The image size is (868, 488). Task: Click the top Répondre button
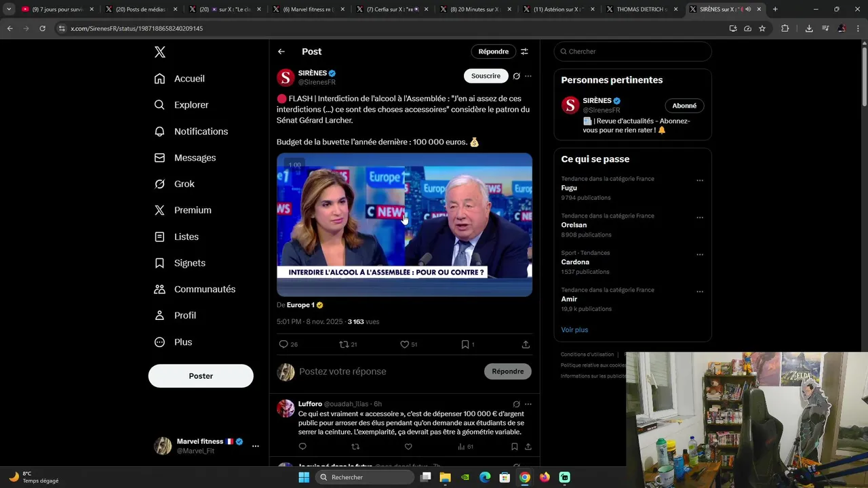point(493,52)
